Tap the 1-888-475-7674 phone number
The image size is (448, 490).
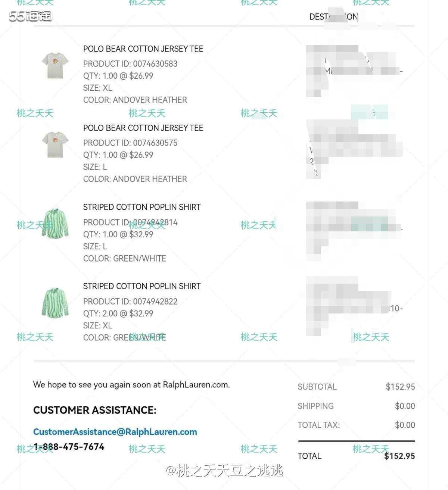click(x=69, y=447)
